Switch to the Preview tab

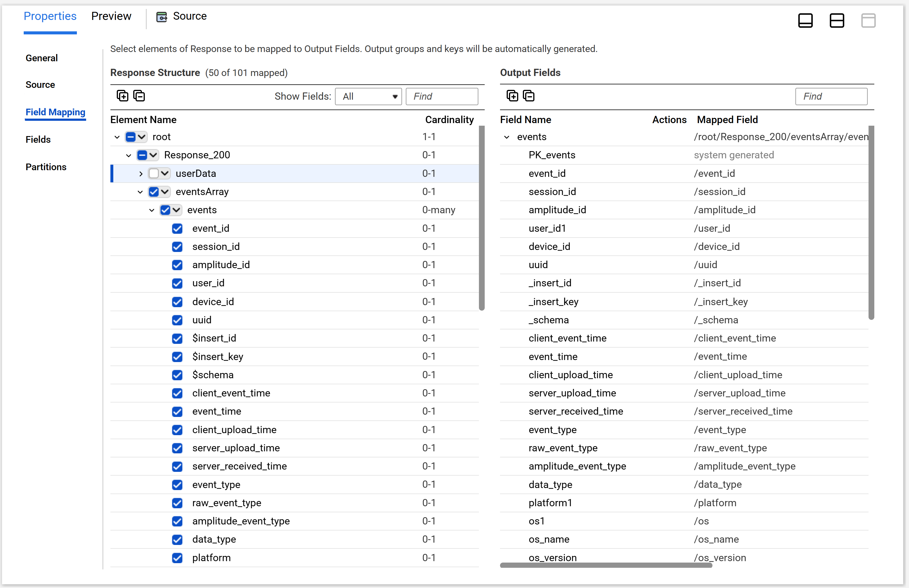[x=111, y=16]
